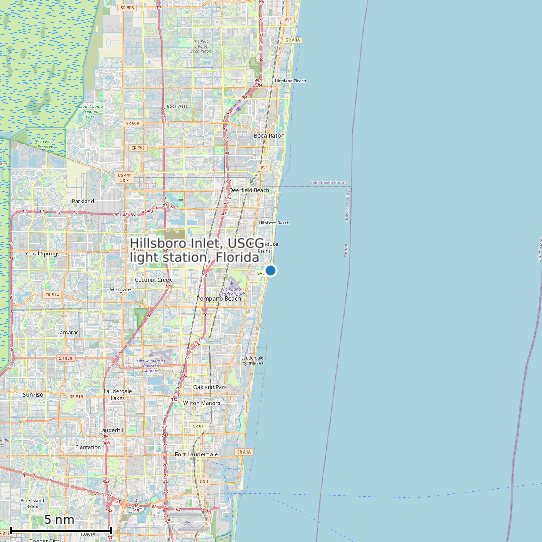Click the 'Deerfield Beach' city label

(x=250, y=190)
